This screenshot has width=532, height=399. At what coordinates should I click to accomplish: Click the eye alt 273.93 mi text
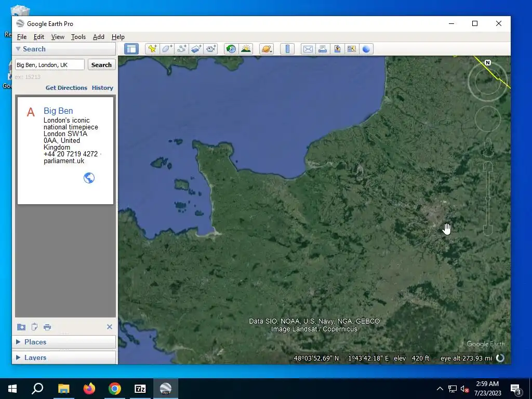point(466,358)
